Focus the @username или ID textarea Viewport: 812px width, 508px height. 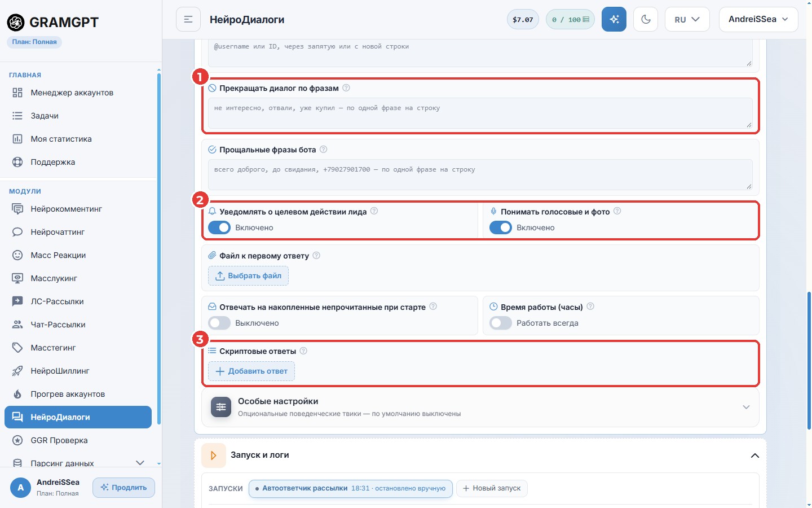[480, 53]
